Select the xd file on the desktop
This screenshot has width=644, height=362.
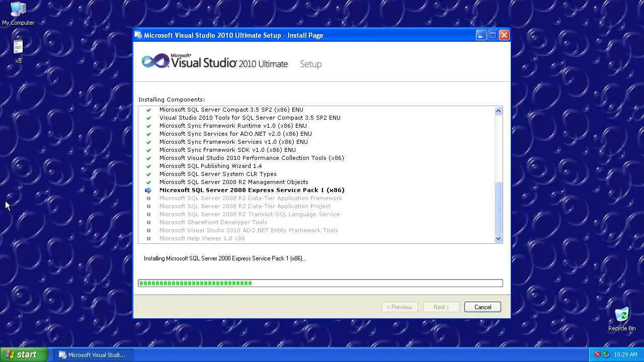(x=18, y=51)
